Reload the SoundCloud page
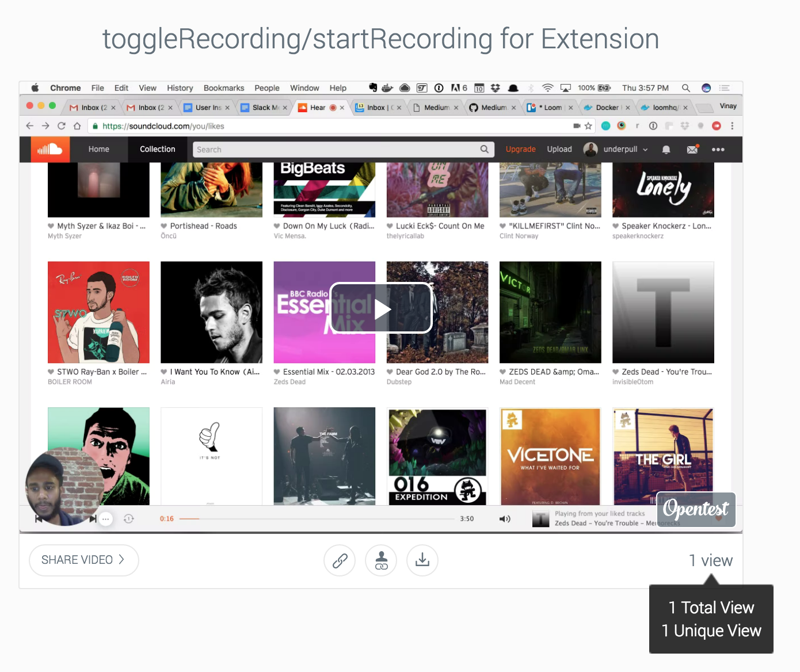Image resolution: width=800 pixels, height=672 pixels. 62,126
